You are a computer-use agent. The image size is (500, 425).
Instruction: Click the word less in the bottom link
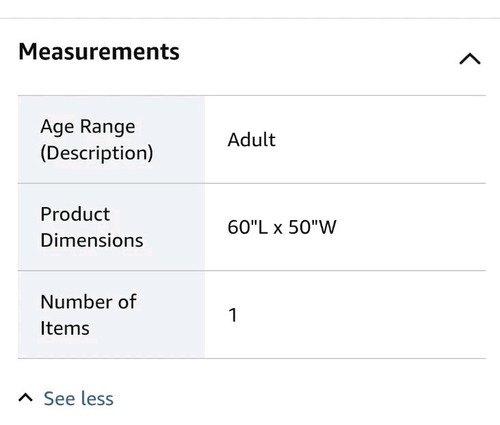coord(97,399)
